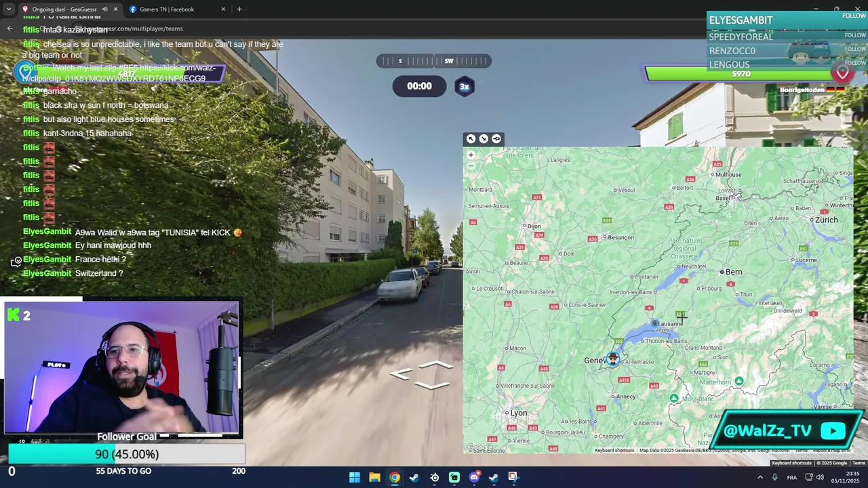
Task: Click the Zürich label on the map
Action: pos(827,220)
